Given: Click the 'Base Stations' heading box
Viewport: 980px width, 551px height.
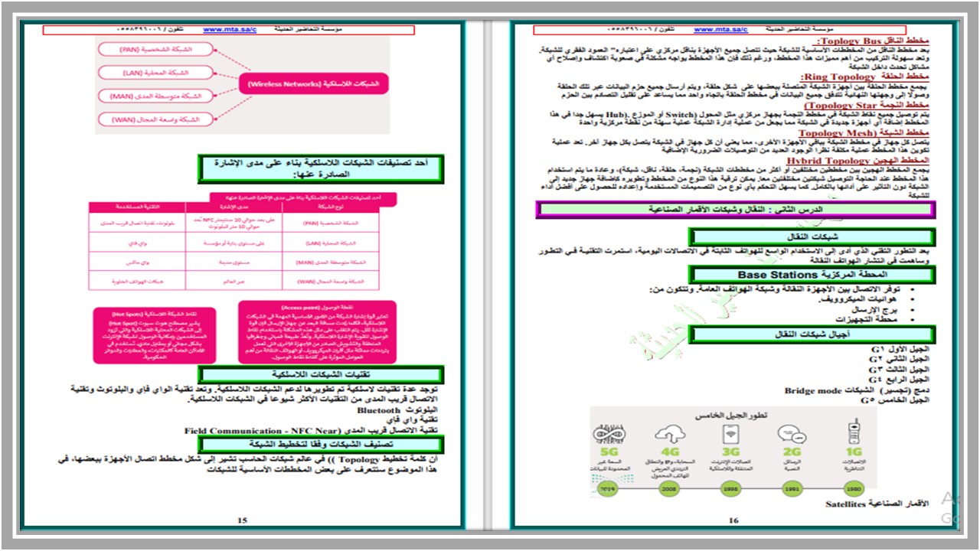Looking at the screenshot, I should point(812,274).
